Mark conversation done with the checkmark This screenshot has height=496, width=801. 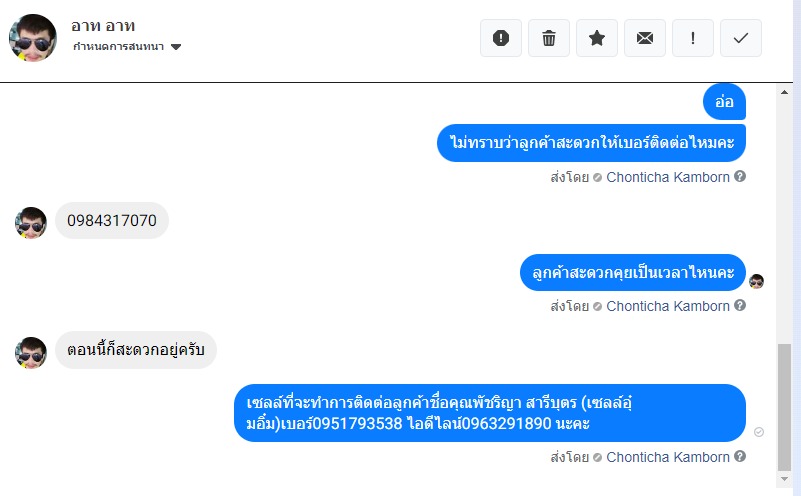click(741, 38)
